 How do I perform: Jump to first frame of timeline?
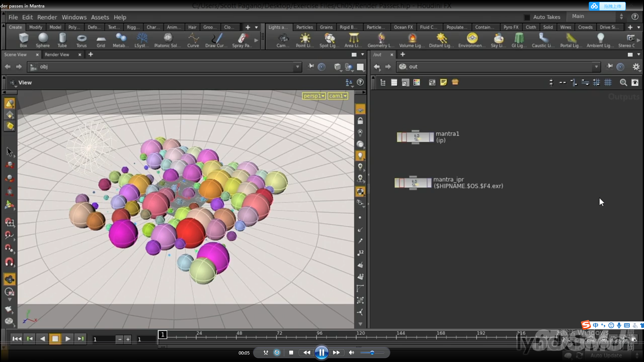(x=17, y=339)
